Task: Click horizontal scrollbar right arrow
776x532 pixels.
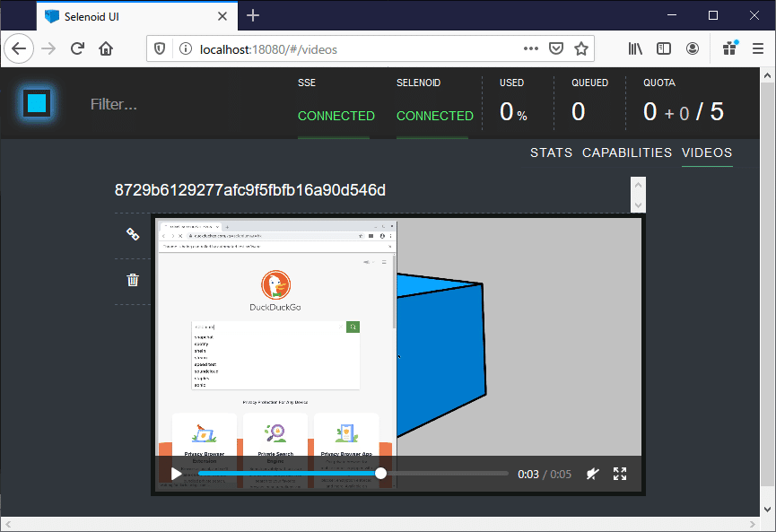Action: point(753,524)
